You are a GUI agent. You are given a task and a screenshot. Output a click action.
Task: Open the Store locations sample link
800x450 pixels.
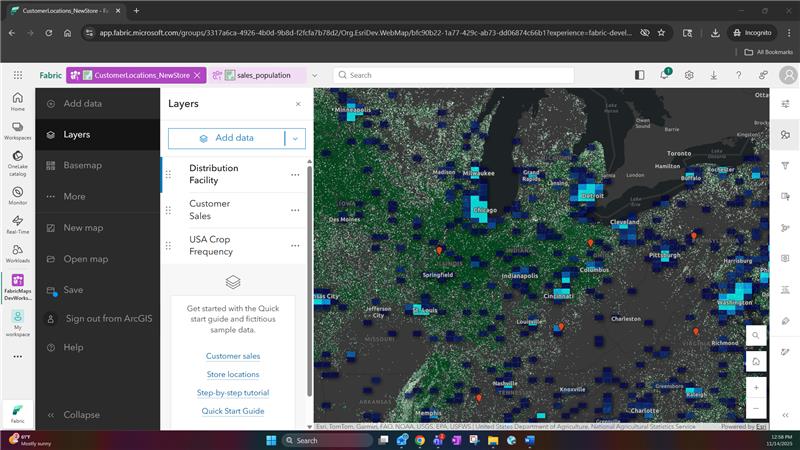coord(233,374)
